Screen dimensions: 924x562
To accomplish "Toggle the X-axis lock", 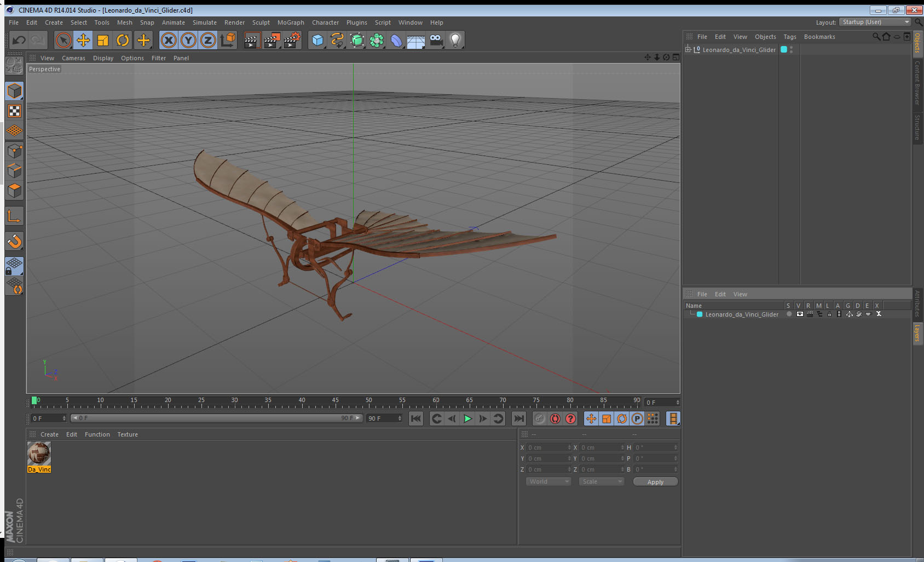I will (x=169, y=40).
